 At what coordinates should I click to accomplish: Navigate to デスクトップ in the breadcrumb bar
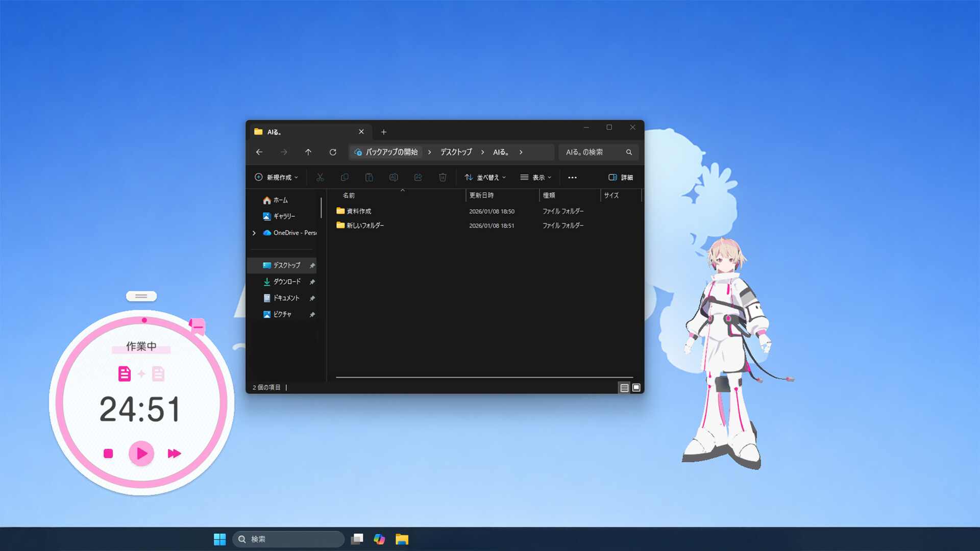point(456,152)
